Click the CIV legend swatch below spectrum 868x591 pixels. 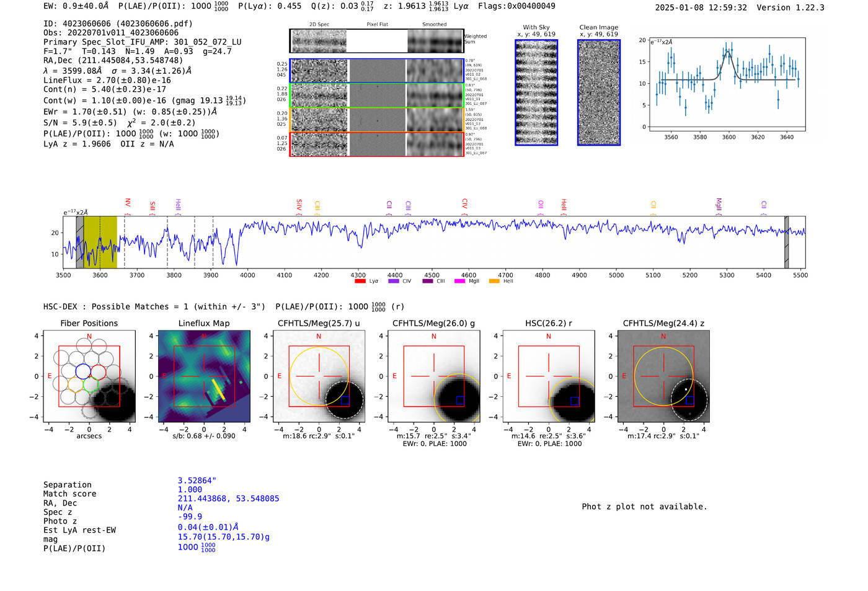tap(393, 281)
